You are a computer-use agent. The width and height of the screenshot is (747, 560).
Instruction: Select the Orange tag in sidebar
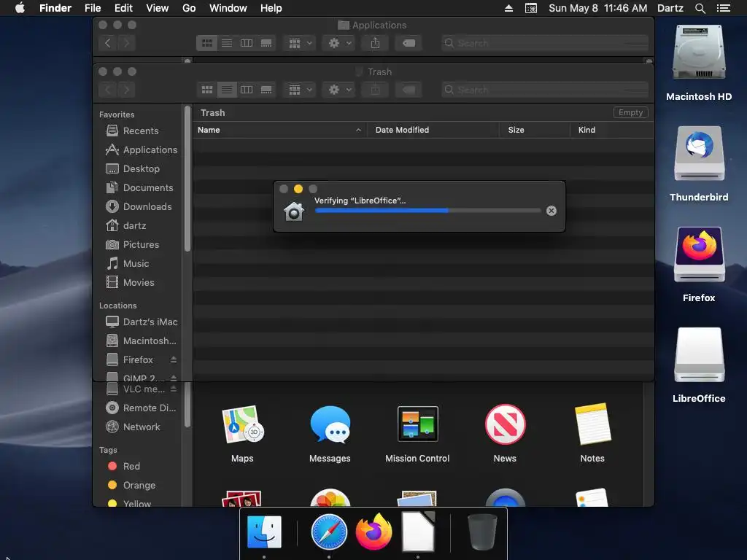point(131,485)
